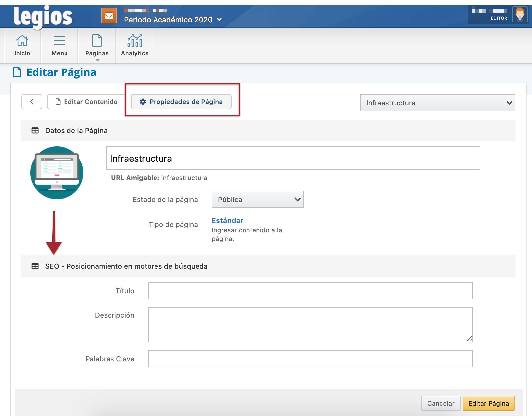This screenshot has width=532, height=416.
Task: Switch to Editar Contenido tab
Action: (x=87, y=102)
